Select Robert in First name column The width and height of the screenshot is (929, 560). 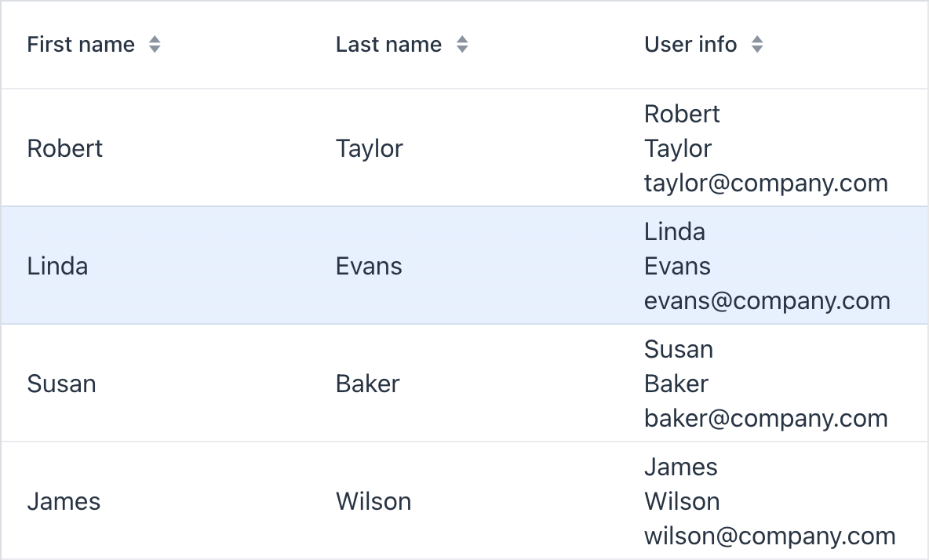[65, 148]
